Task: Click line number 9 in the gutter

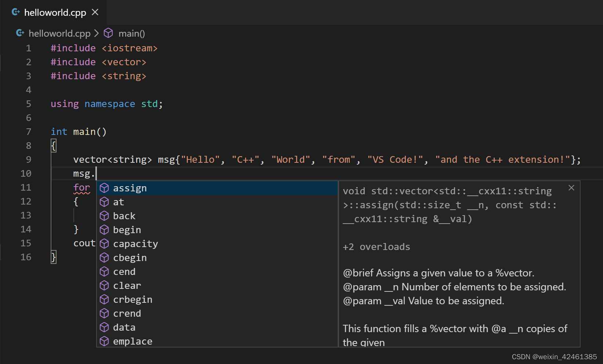Action: point(29,159)
